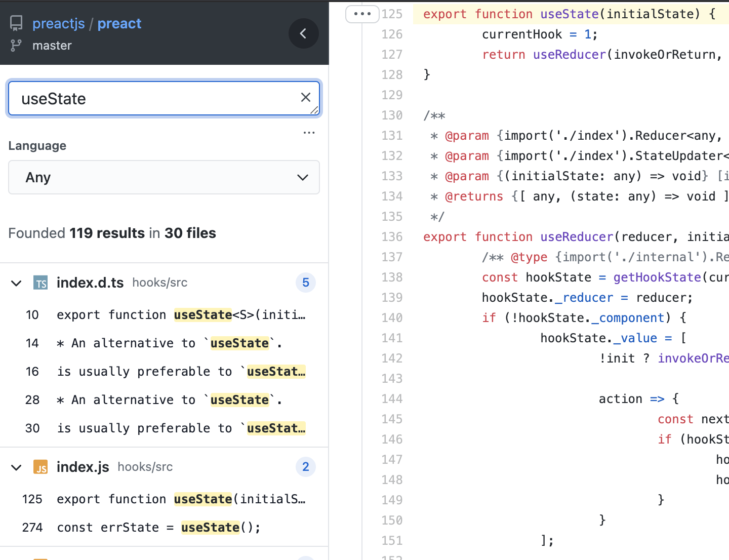Viewport: 729px width, 560px height.
Task: Click the repository book icon
Action: (16, 22)
